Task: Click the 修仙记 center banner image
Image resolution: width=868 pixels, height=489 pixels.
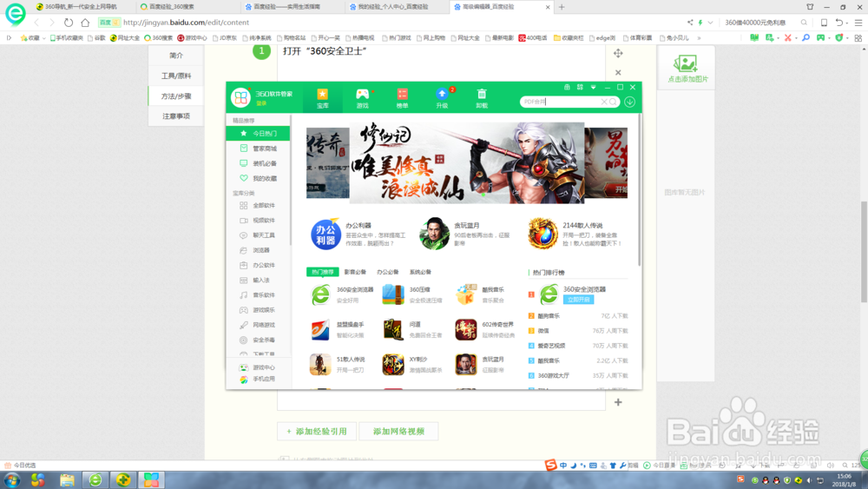Action: coord(467,162)
